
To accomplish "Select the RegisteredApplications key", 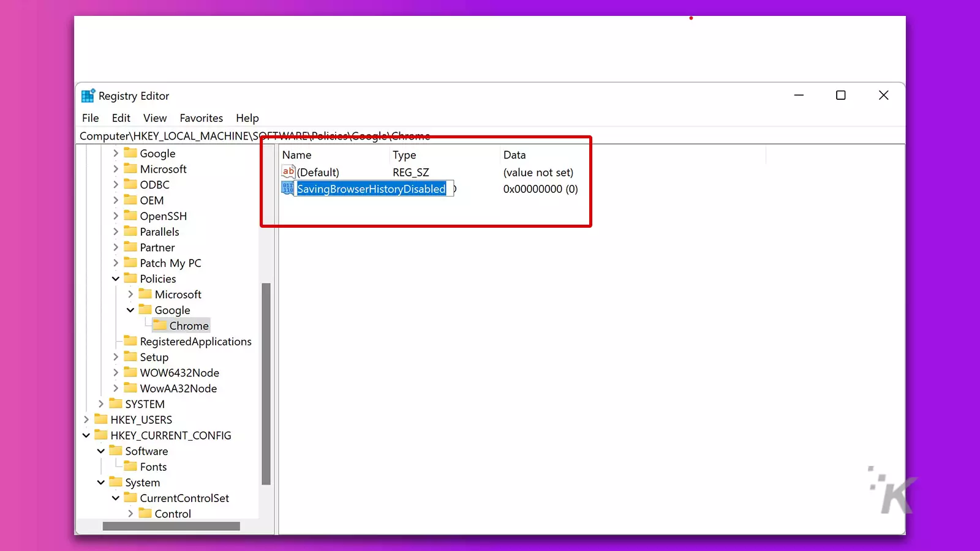I will tap(195, 342).
